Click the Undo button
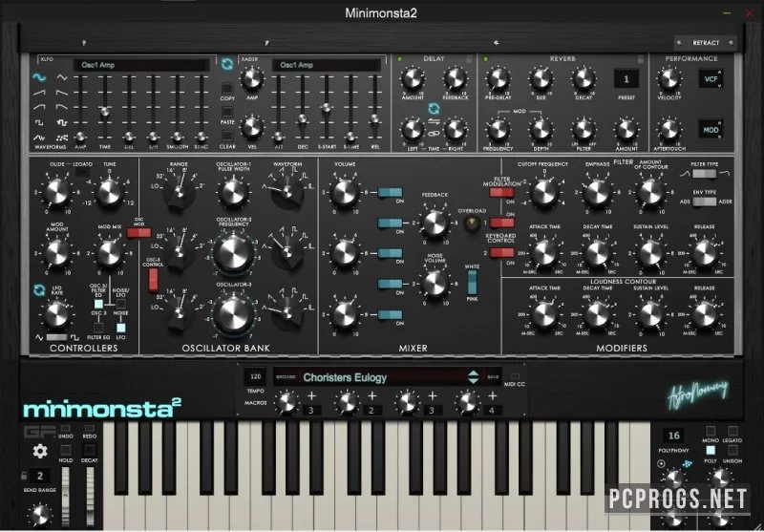This screenshot has width=764, height=532. point(66,429)
